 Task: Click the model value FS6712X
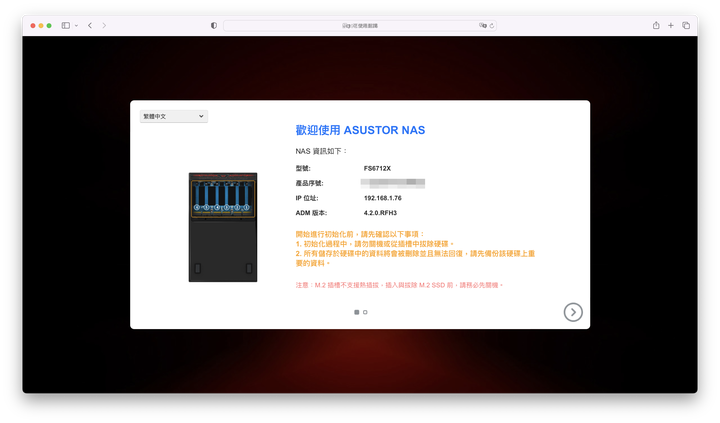click(x=377, y=169)
